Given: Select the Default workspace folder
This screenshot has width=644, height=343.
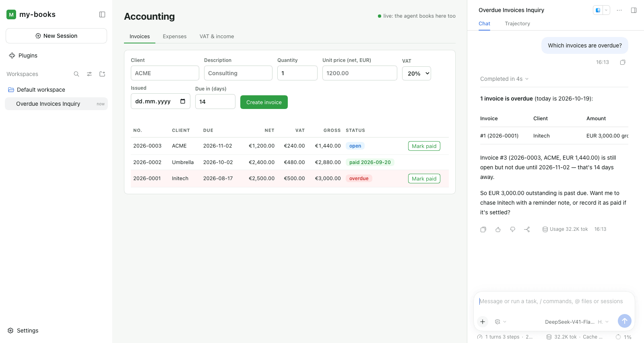Looking at the screenshot, I should click(x=56, y=90).
